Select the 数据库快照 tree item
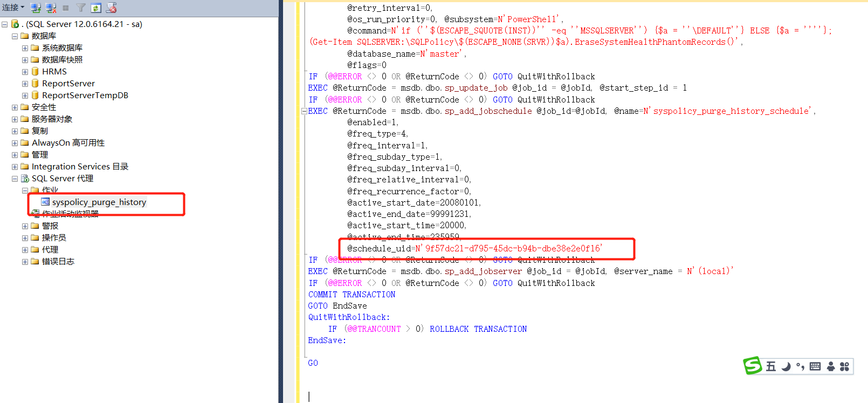Screen dimensions: 868x403 pyautogui.click(x=62, y=60)
